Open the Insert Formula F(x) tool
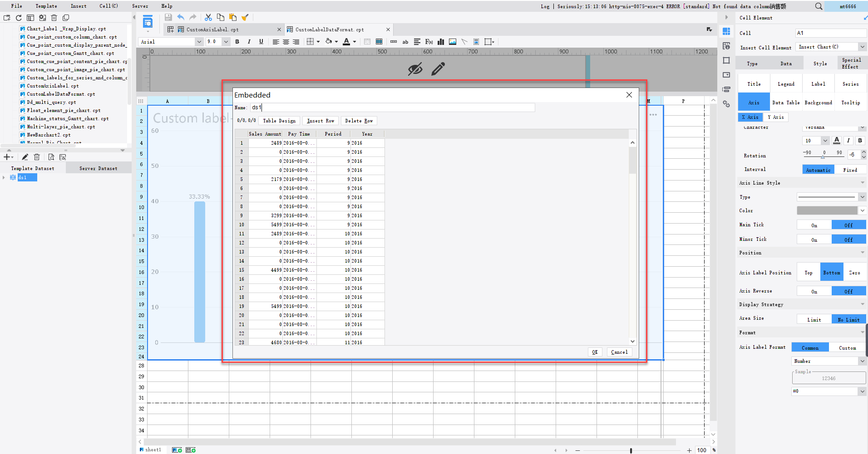 (x=429, y=41)
